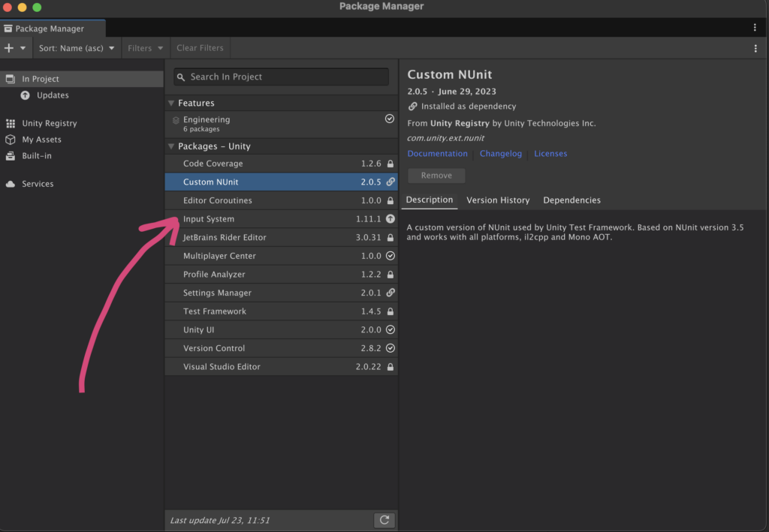Switch to the Version History tab
Image resolution: width=769 pixels, height=532 pixels.
[x=498, y=200]
